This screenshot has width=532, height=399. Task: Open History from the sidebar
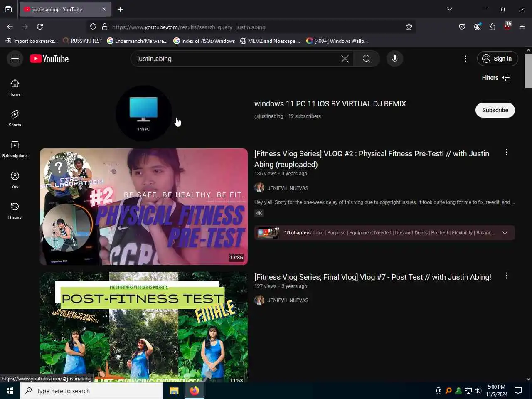(15, 211)
